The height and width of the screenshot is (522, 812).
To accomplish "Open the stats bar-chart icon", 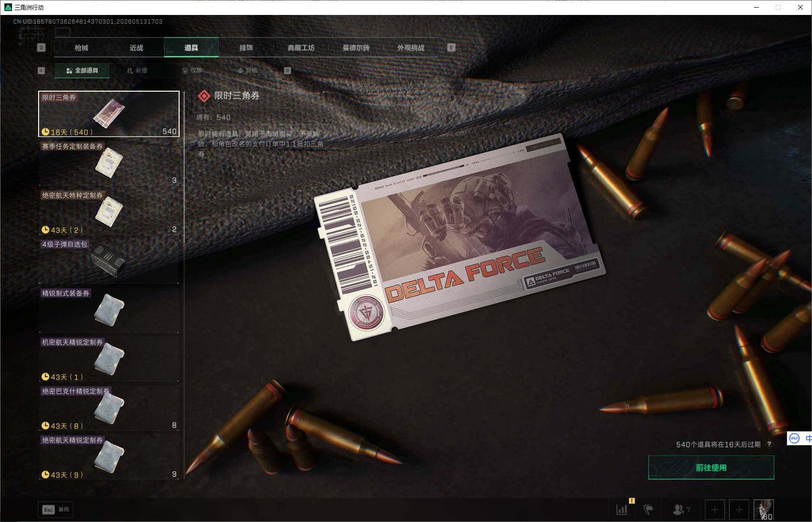I will coord(622,509).
